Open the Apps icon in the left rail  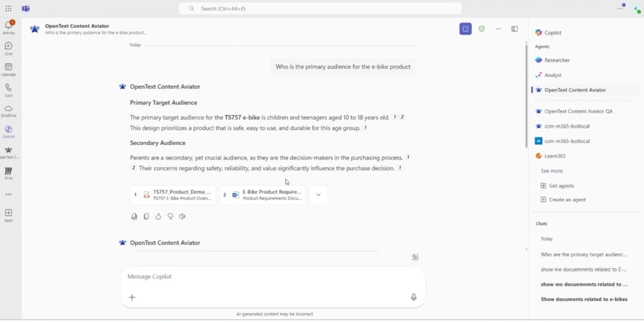(x=8, y=213)
